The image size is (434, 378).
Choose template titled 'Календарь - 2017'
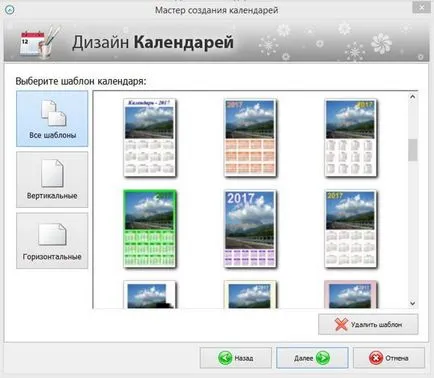pos(149,137)
